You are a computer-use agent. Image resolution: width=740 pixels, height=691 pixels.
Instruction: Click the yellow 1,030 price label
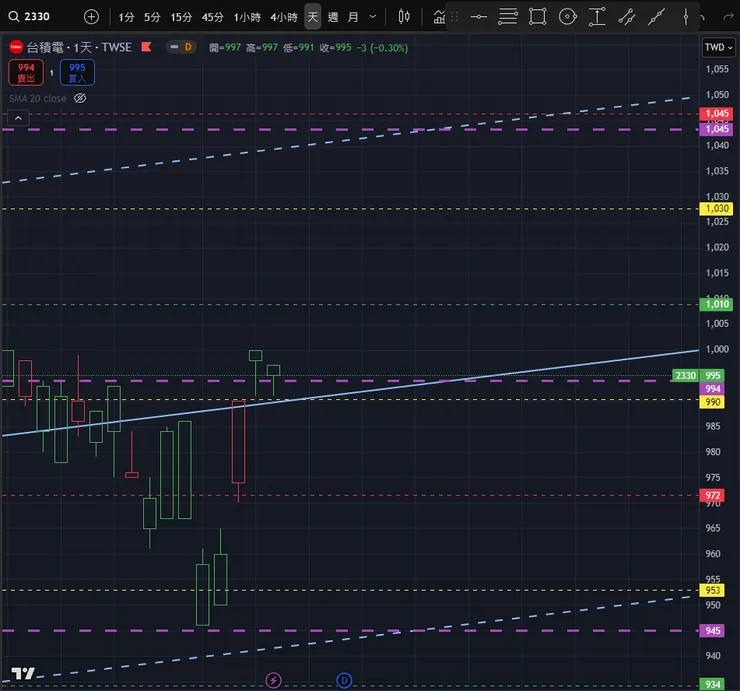point(716,209)
